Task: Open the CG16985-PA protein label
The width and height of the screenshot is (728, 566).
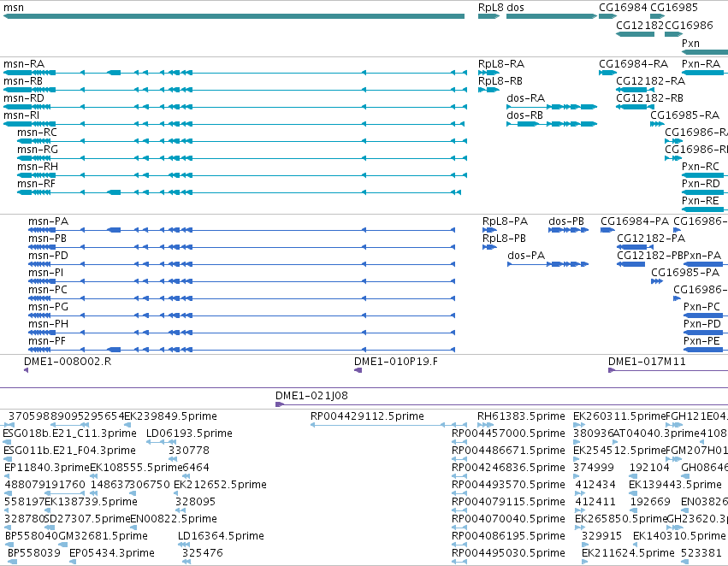Action: pos(685,274)
